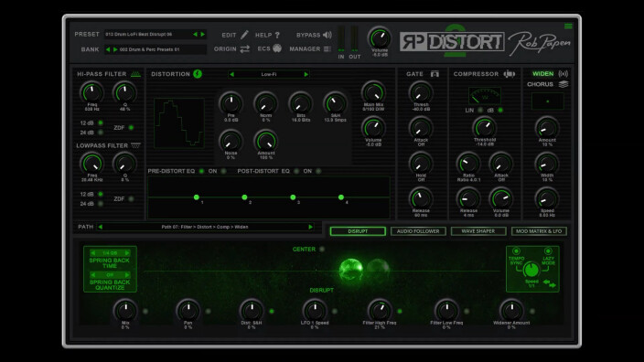Toggle Disrupt Filter High Freq LED
Image resolution: width=644 pixels, height=362 pixels.
399,312
